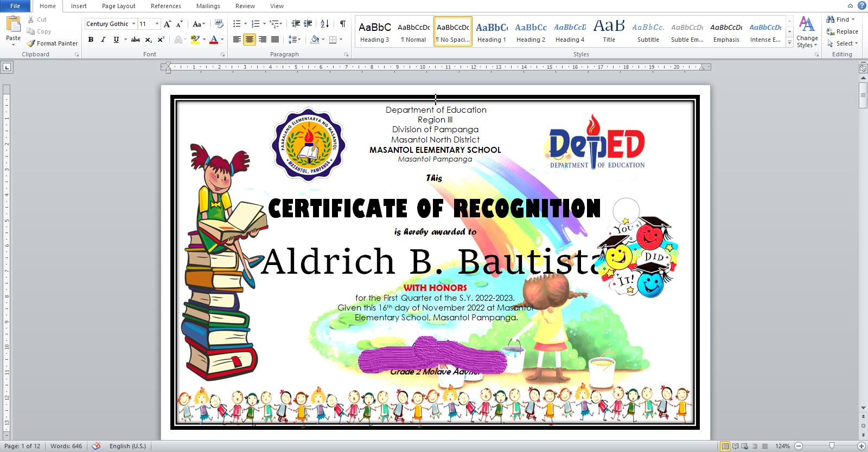This screenshot has height=452, width=868.
Task: Click the English (U.S.) language indicator
Action: pyautogui.click(x=127, y=446)
